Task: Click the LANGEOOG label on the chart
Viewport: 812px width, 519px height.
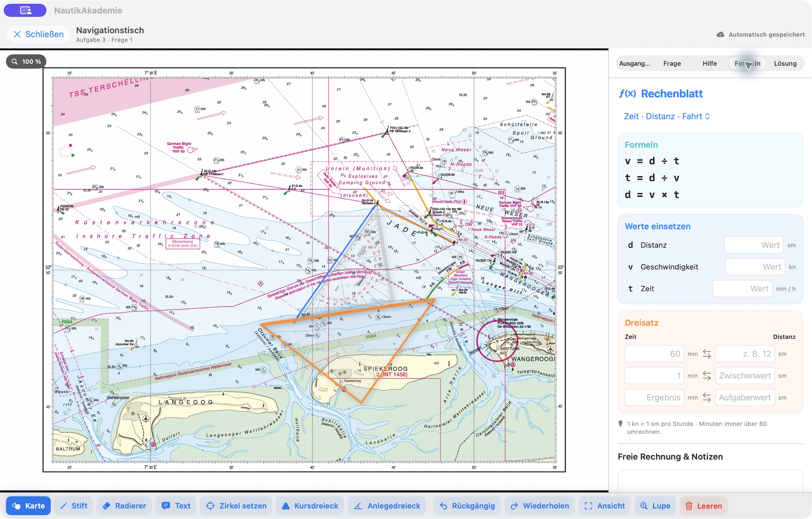Action: click(185, 402)
